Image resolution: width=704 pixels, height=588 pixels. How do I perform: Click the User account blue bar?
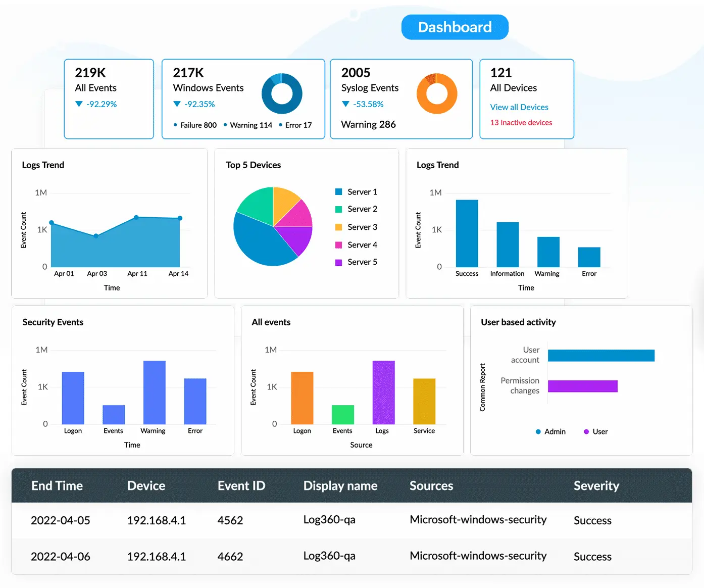point(601,356)
